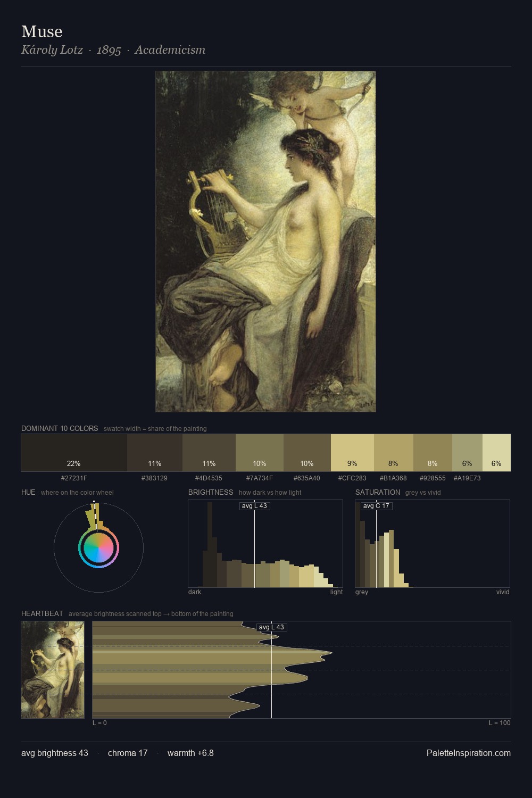Click the "dark" axis label under Brightness
This screenshot has height=798, width=532.
[195, 592]
